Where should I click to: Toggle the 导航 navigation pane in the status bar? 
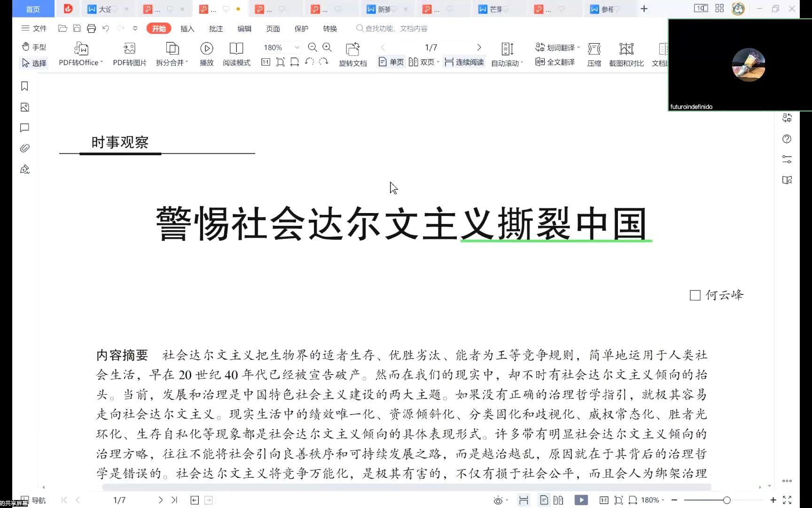pos(33,500)
